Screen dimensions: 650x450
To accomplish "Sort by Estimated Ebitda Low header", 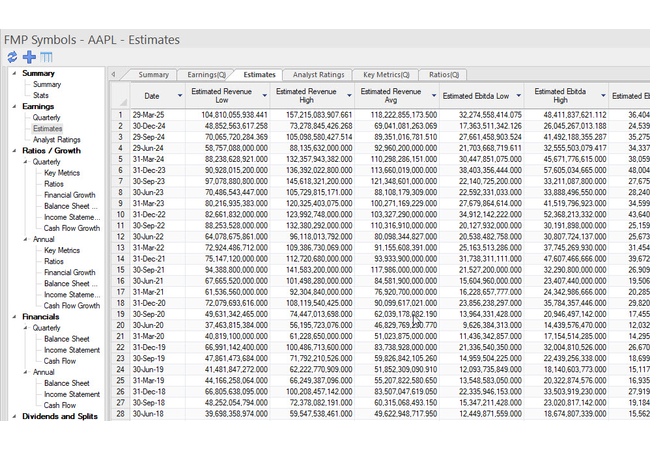I will point(476,96).
